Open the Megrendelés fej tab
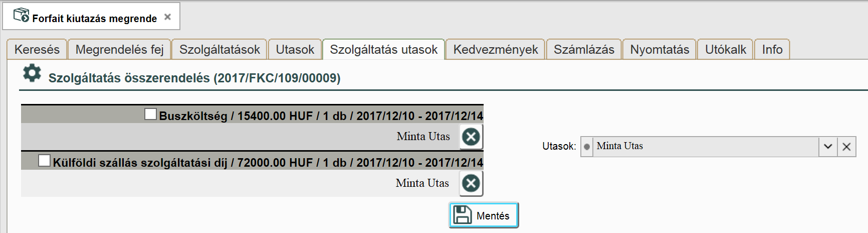 pyautogui.click(x=119, y=50)
